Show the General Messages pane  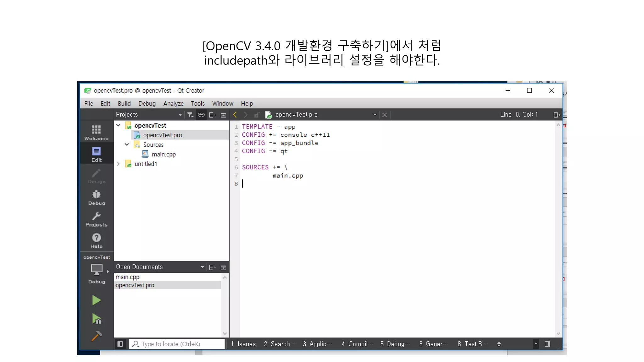click(x=434, y=344)
